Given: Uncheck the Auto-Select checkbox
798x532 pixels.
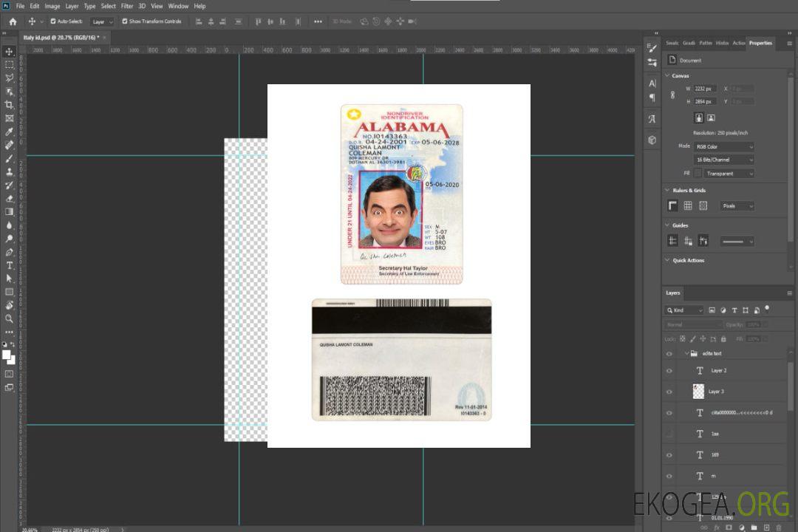Looking at the screenshot, I should pos(53,21).
